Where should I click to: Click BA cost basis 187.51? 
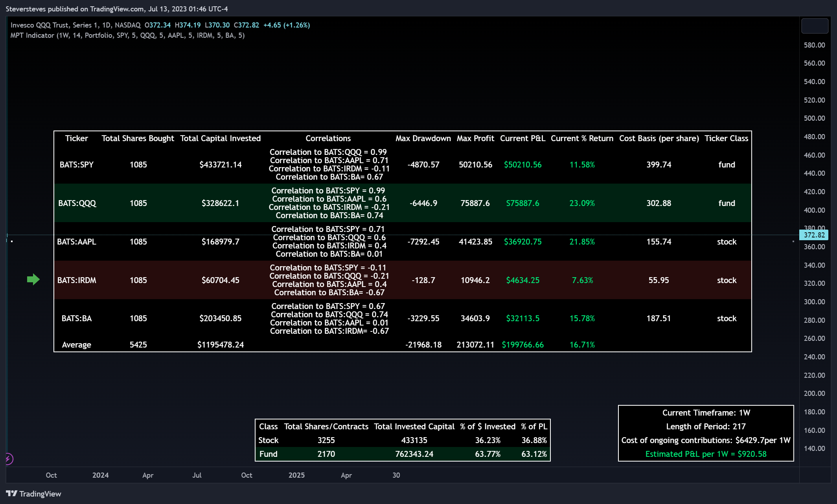coord(659,318)
